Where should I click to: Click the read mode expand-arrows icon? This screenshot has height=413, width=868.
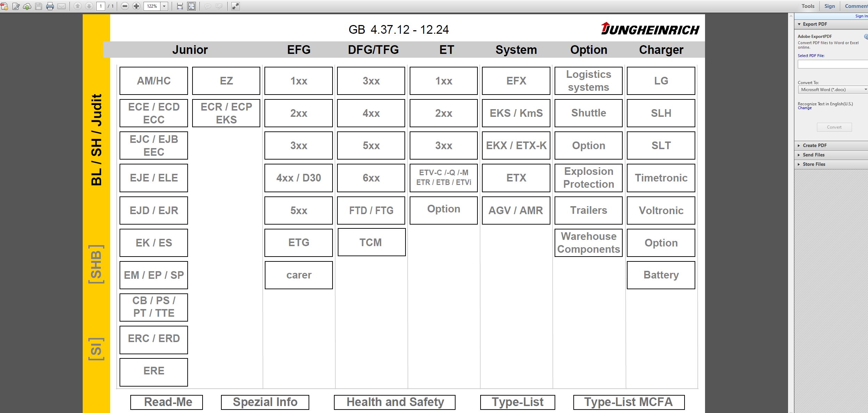click(236, 6)
